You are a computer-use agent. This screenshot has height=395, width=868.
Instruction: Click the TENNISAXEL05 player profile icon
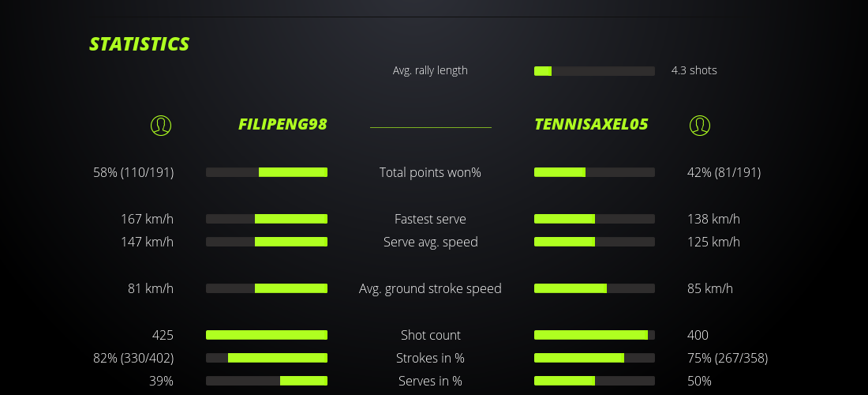click(699, 125)
